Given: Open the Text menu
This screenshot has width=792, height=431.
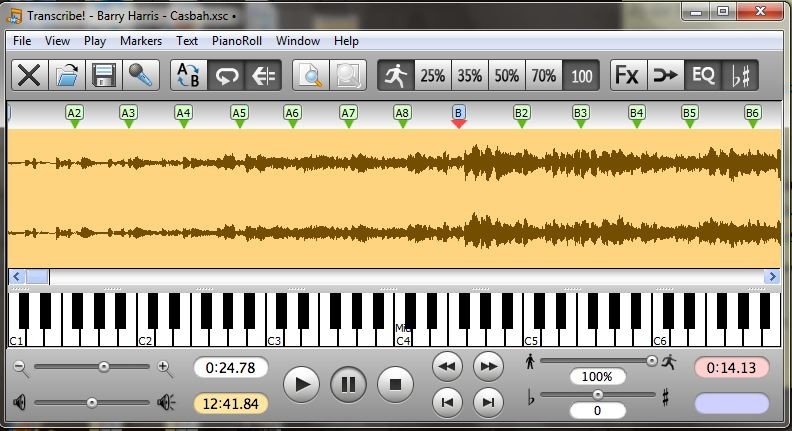Looking at the screenshot, I should (x=187, y=41).
